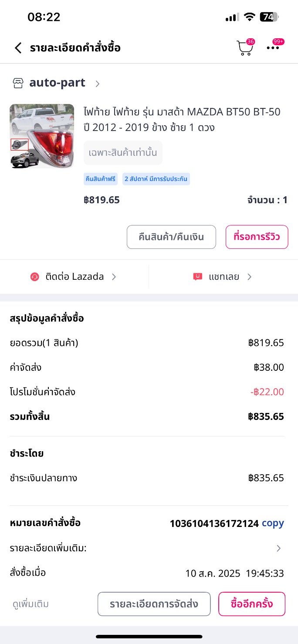The width and height of the screenshot is (298, 644).
Task: Tap ซื้ออีกครั้ง buy again button
Action: (252, 604)
